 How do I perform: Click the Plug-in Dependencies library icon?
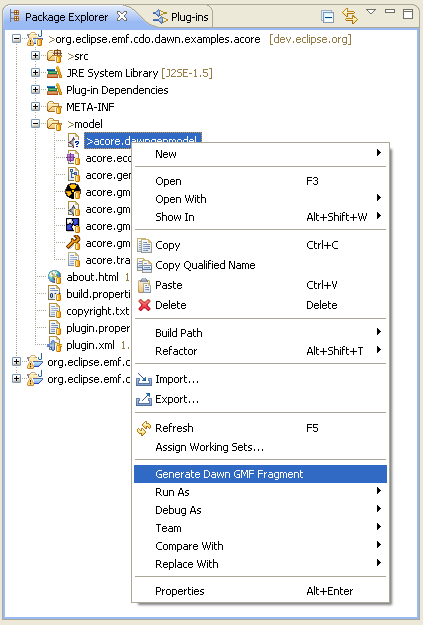[54, 90]
